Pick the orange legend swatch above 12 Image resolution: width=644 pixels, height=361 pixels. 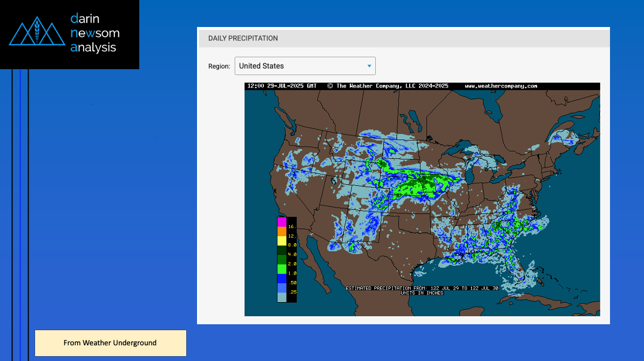282,231
